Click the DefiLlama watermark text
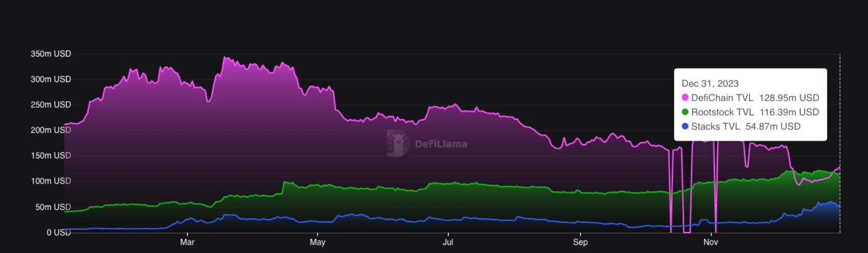Viewport: 868px width, 253px height. [441, 144]
